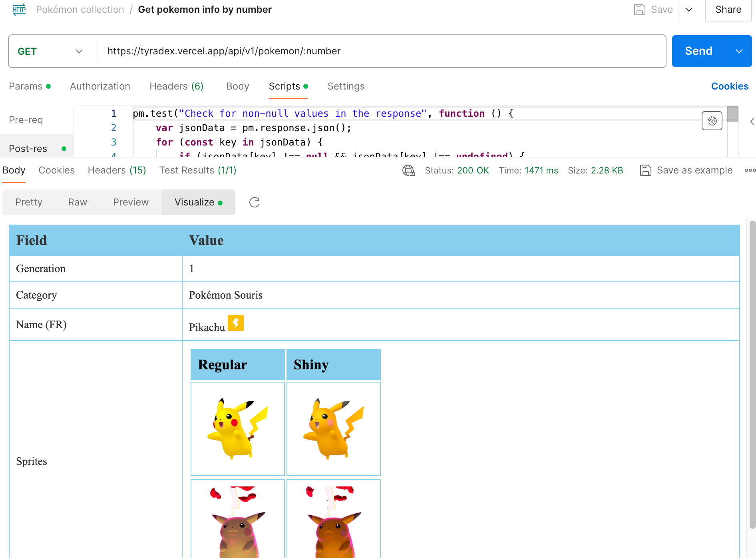
Task: Click the request URL input field
Action: [382, 51]
